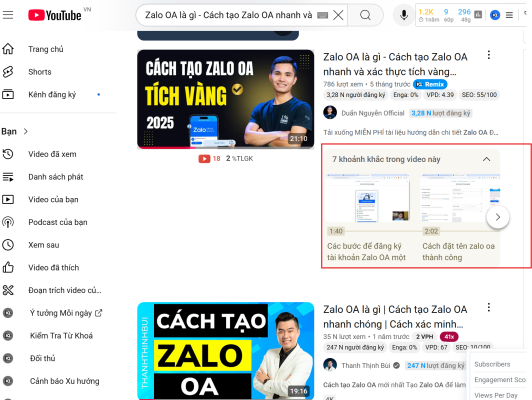
Task: Collapse the '7 khoảnh khắc trong video này' section
Action: pos(486,159)
